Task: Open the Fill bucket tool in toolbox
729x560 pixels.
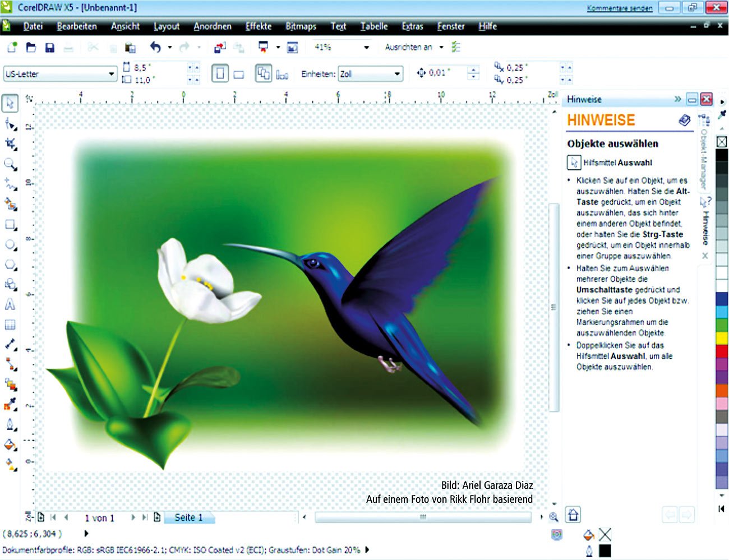Action: (x=10, y=445)
